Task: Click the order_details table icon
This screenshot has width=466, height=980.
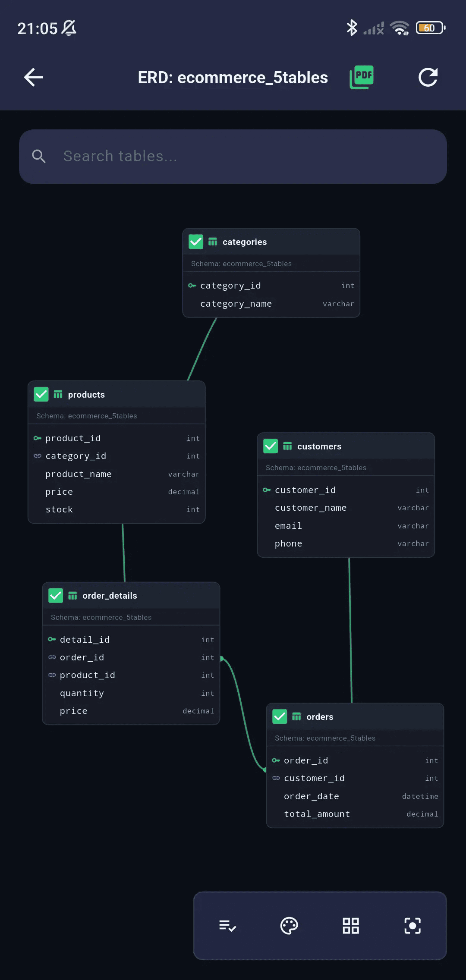Action: click(x=72, y=596)
